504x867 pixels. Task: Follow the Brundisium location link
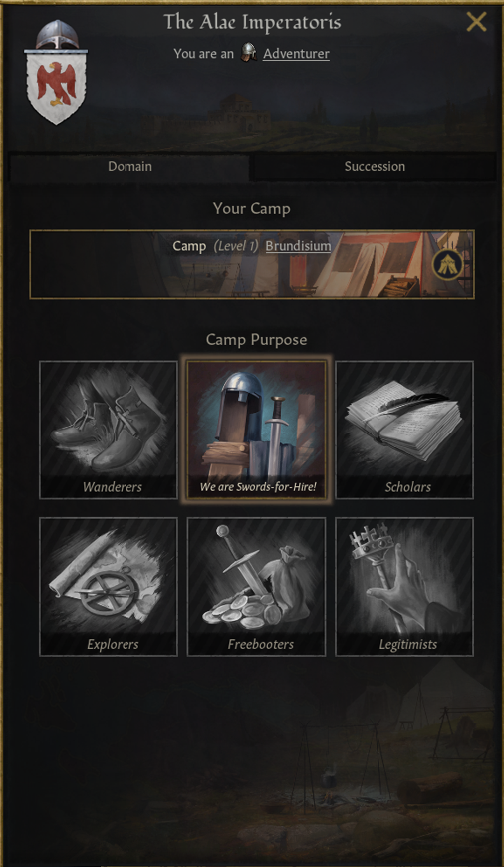(298, 246)
